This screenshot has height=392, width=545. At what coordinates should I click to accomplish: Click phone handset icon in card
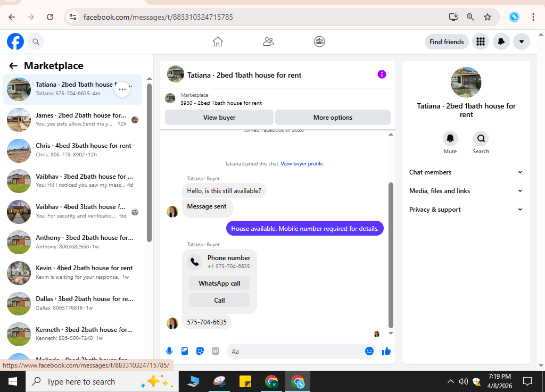coord(195,262)
